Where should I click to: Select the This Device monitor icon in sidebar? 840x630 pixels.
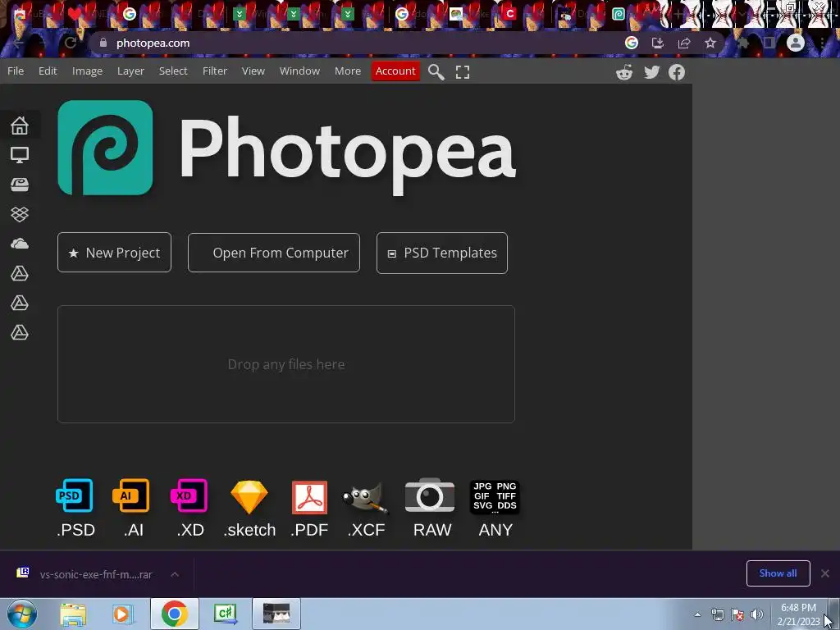[x=20, y=155]
